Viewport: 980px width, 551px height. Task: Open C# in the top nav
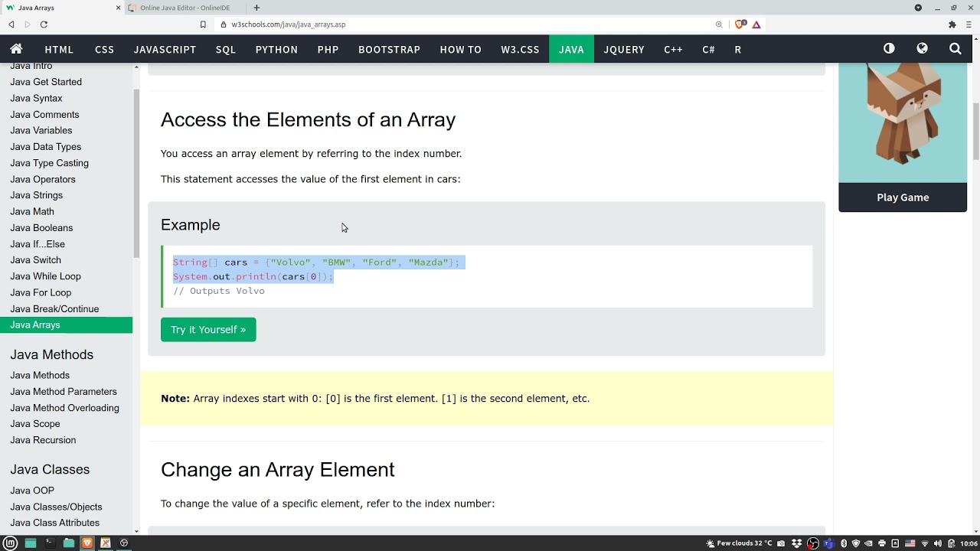click(708, 49)
